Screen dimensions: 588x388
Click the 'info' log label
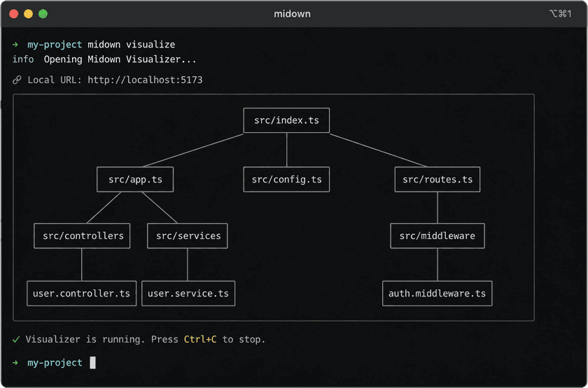(23, 59)
